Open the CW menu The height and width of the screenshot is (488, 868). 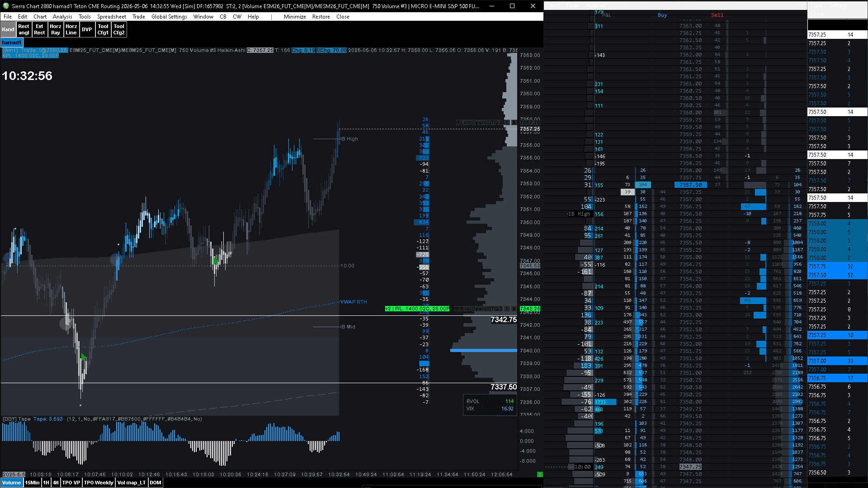pyautogui.click(x=237, y=17)
